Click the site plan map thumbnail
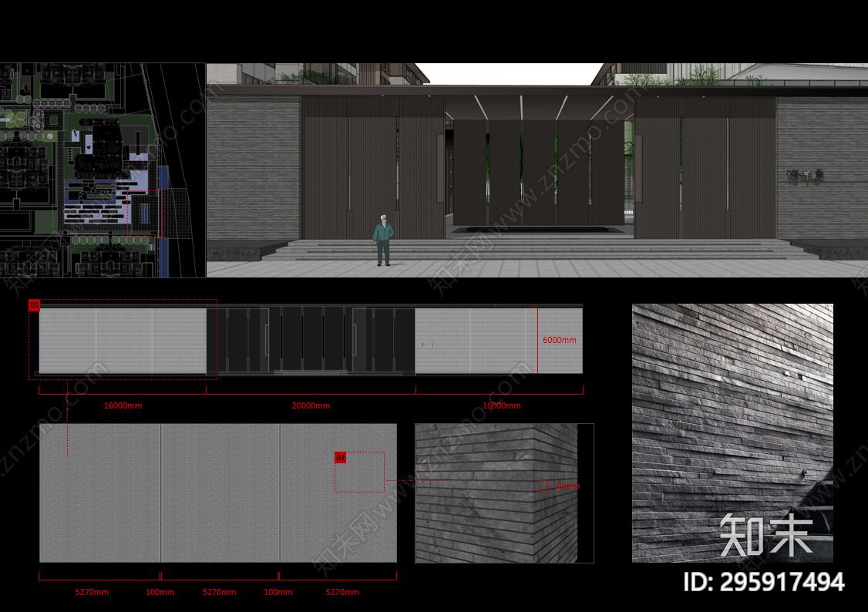The height and width of the screenshot is (612, 868). (x=103, y=170)
